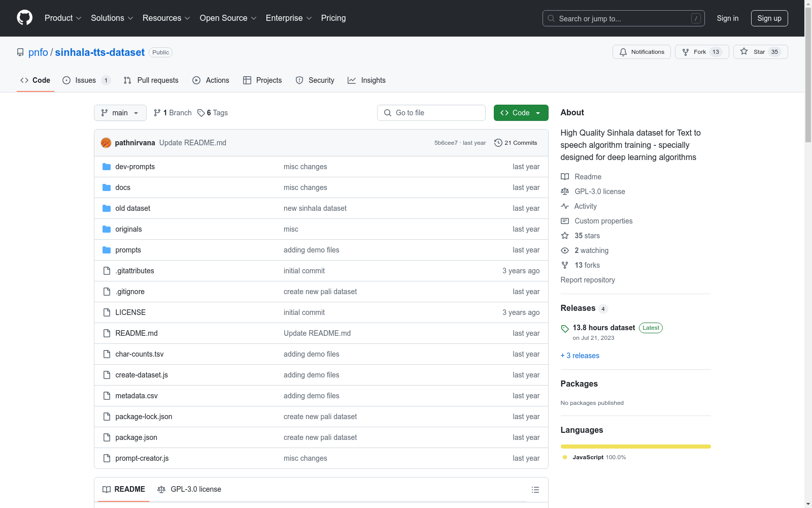This screenshot has height=508, width=812.
Task: Switch to the Actions tab
Action: pos(211,80)
